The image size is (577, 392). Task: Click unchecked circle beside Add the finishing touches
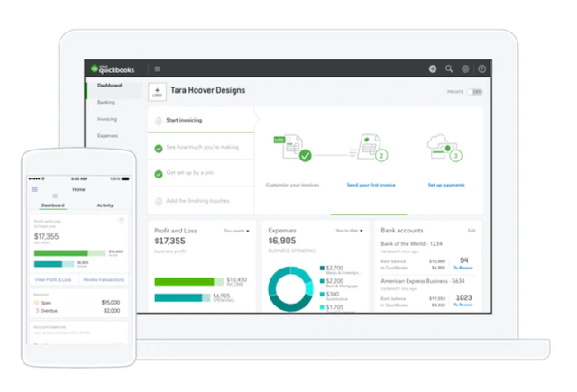point(159,202)
